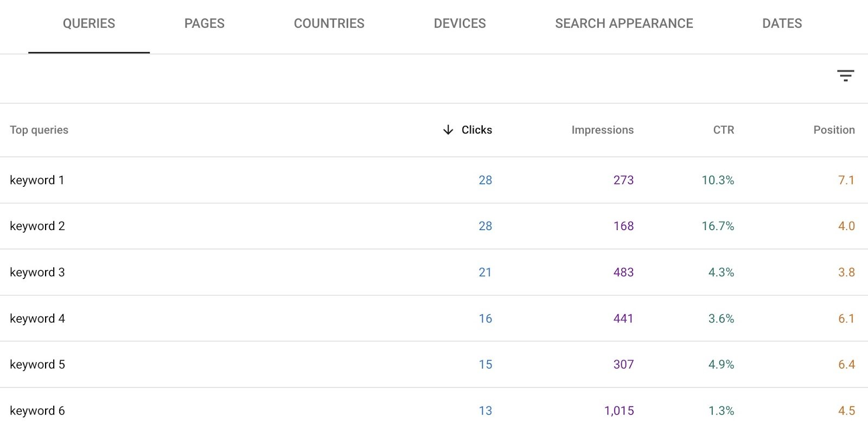The width and height of the screenshot is (868, 432).
Task: Select the QUERIES tab
Action: 89,23
